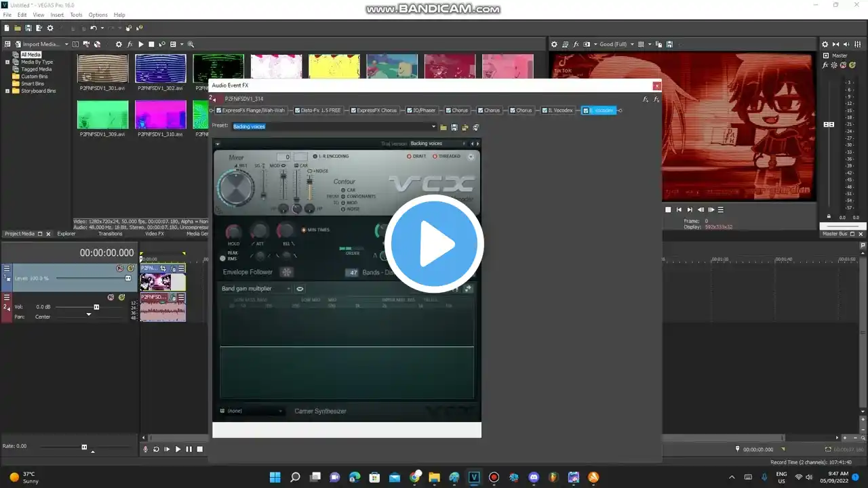
Task: Adjust the Vol slider on audio track 2
Action: (96, 307)
